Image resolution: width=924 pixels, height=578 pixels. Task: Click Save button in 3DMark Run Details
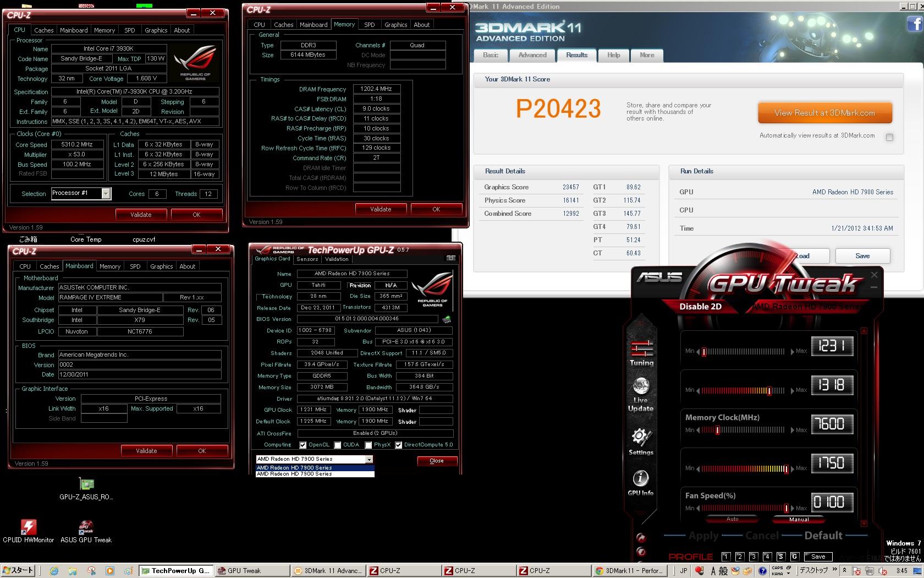(862, 256)
